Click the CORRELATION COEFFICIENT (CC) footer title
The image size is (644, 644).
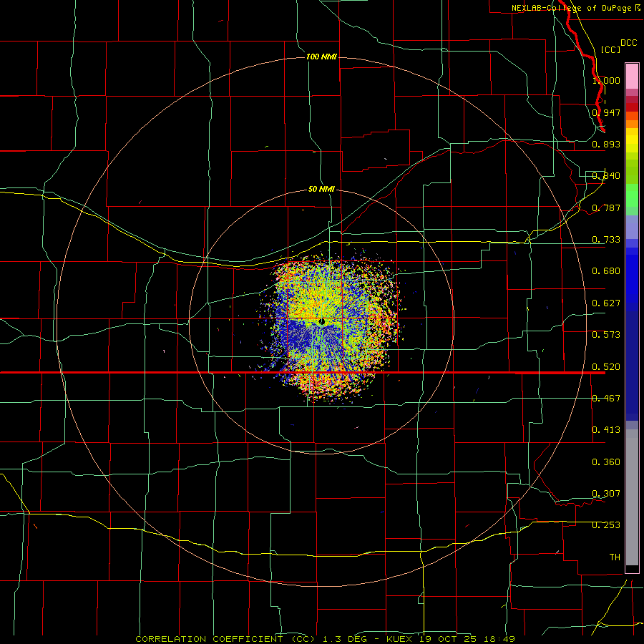tap(226, 639)
